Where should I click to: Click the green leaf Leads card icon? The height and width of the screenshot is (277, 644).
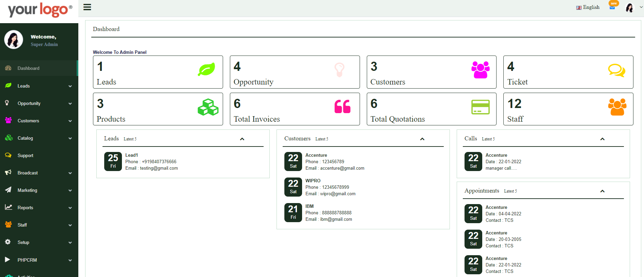(x=206, y=69)
